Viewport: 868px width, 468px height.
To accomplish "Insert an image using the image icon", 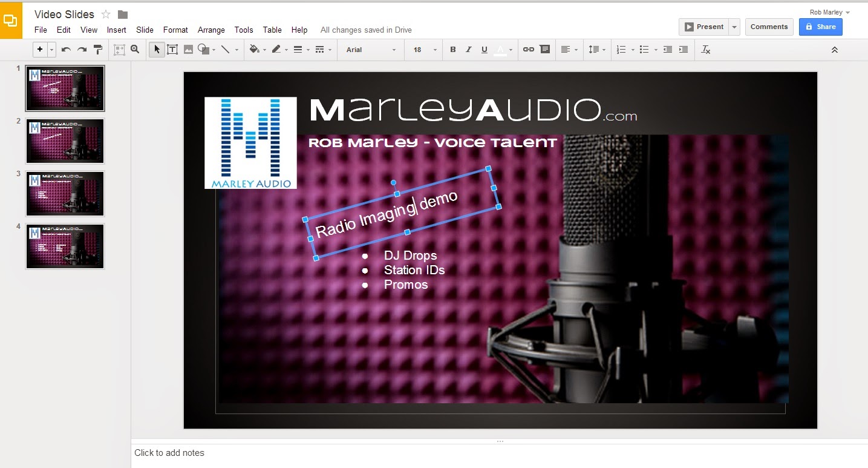I will pos(188,50).
